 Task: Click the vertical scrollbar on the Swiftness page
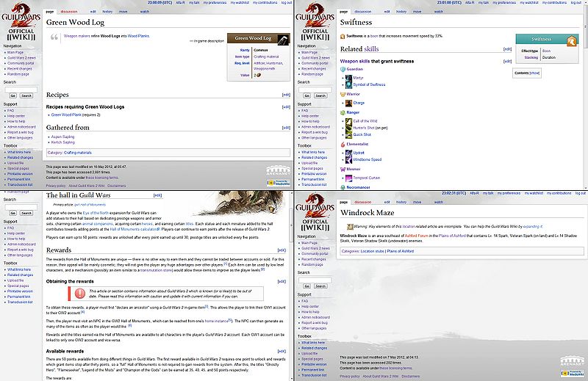pos(586,95)
